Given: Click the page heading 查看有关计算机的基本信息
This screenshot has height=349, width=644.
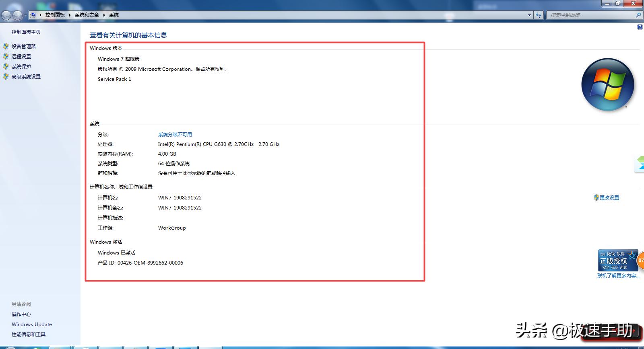Looking at the screenshot, I should (x=128, y=35).
